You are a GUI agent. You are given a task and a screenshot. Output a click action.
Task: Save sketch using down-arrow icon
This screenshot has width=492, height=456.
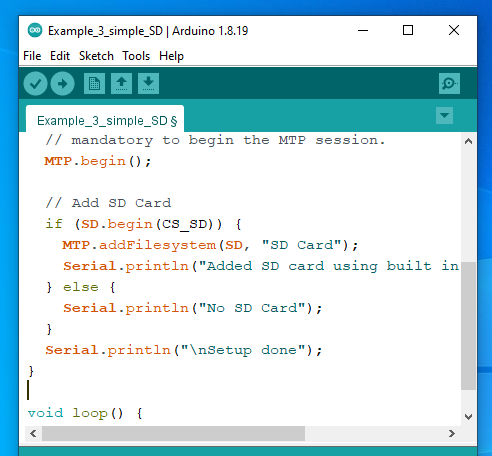[148, 83]
